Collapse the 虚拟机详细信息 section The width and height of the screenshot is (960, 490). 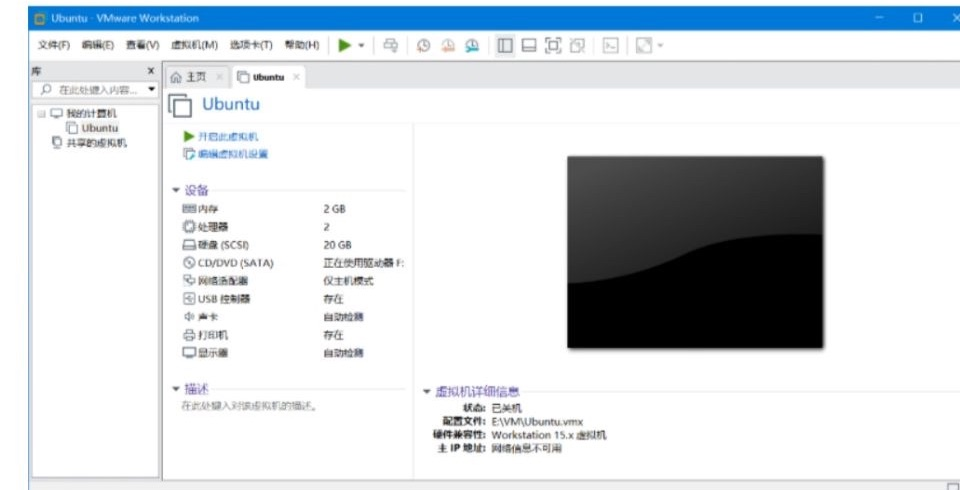point(427,392)
